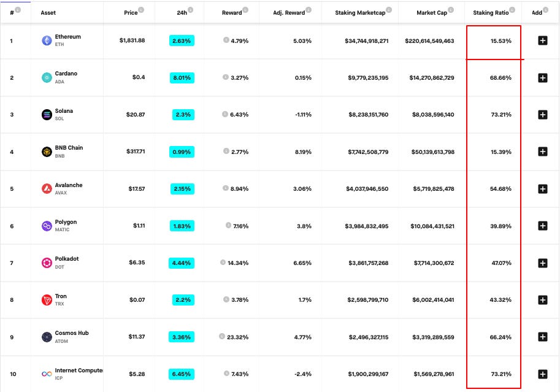The image size is (560, 392).
Task: Open info icon next to Staking Ratio header
Action: (512, 10)
